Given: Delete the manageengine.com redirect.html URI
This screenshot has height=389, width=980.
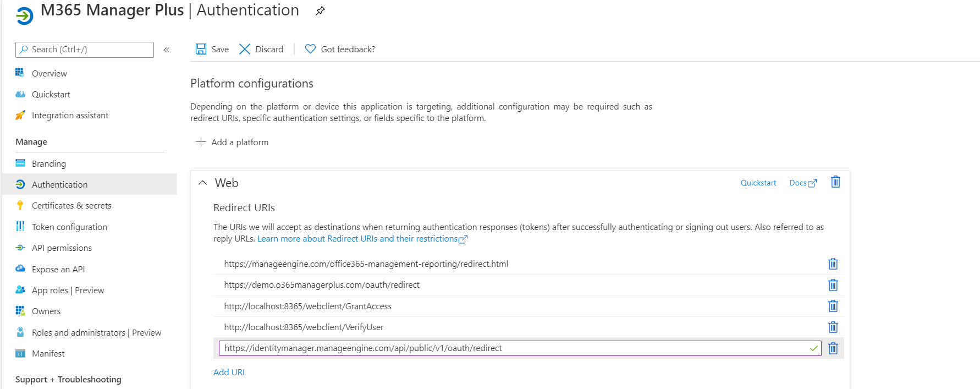Looking at the screenshot, I should [833, 264].
